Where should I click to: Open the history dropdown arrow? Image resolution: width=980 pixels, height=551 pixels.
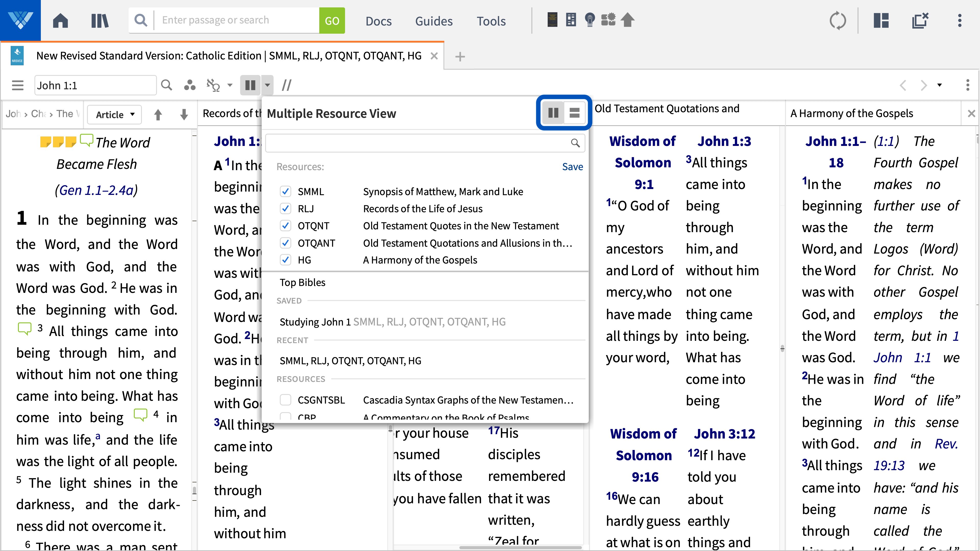coord(940,85)
